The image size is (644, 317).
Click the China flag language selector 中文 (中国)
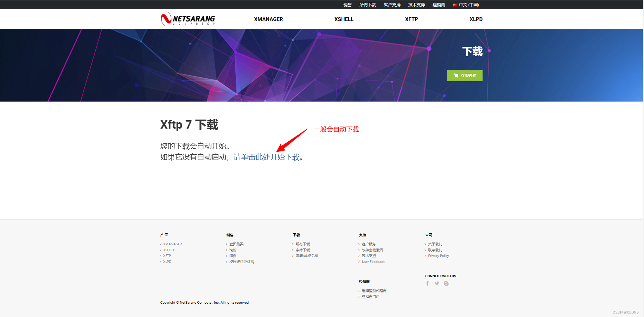pos(466,5)
